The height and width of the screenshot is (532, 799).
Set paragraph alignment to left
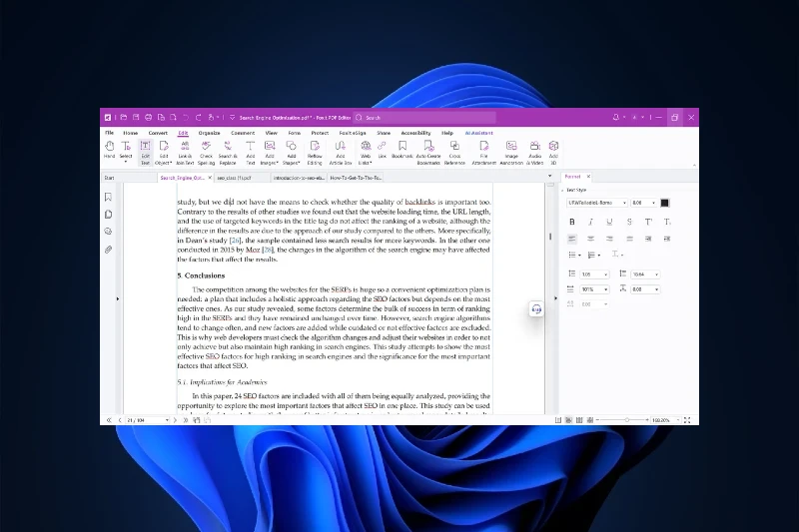(x=571, y=239)
